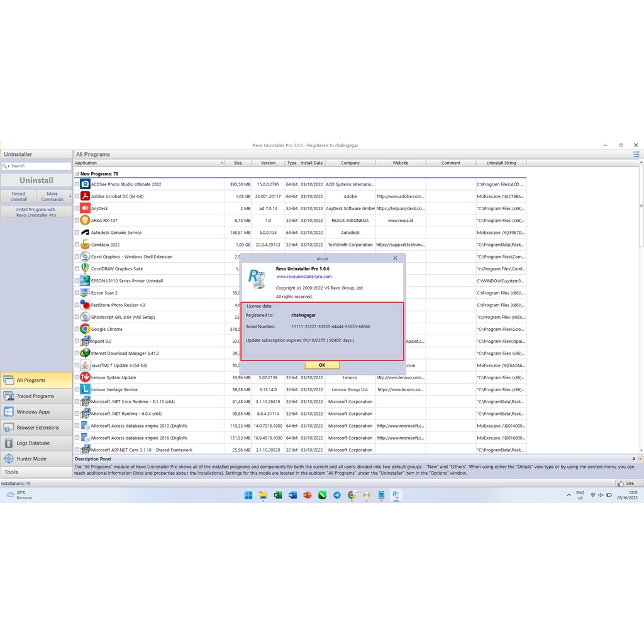Collapse the New Programs group
Viewport: 644px width, 644px height.
click(77, 174)
